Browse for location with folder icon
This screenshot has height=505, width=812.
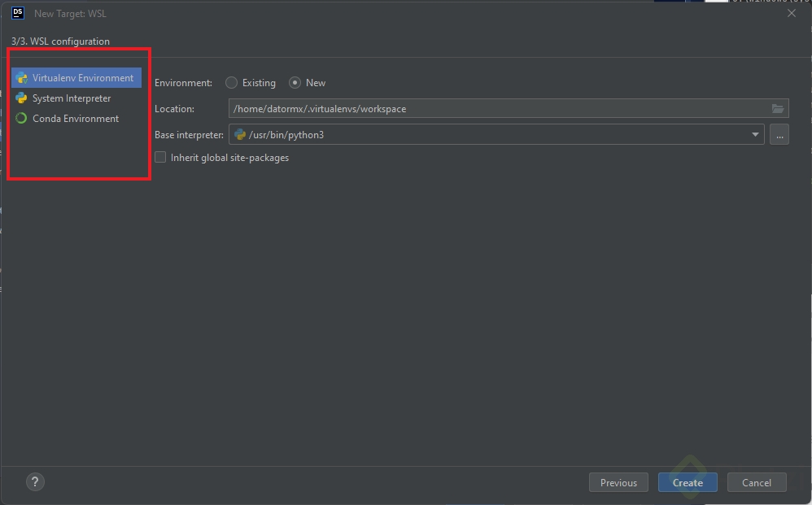click(x=778, y=109)
